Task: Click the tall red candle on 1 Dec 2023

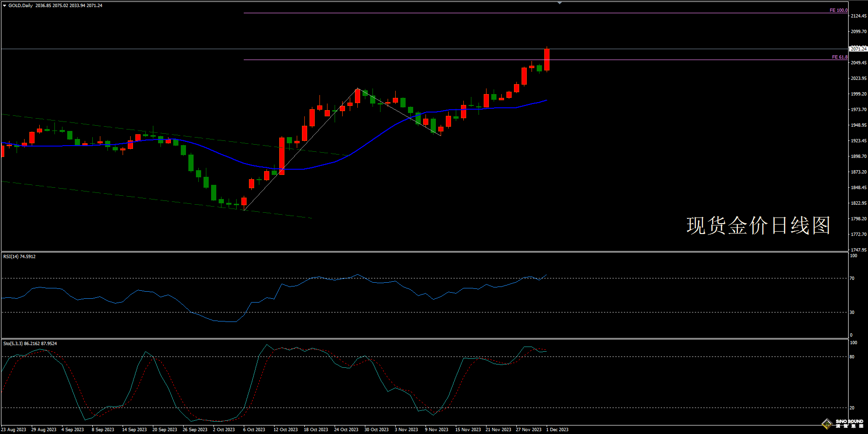Action: tap(547, 60)
